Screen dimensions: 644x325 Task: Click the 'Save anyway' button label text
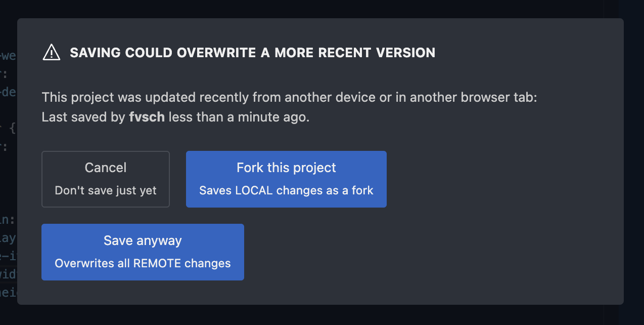[x=143, y=240]
